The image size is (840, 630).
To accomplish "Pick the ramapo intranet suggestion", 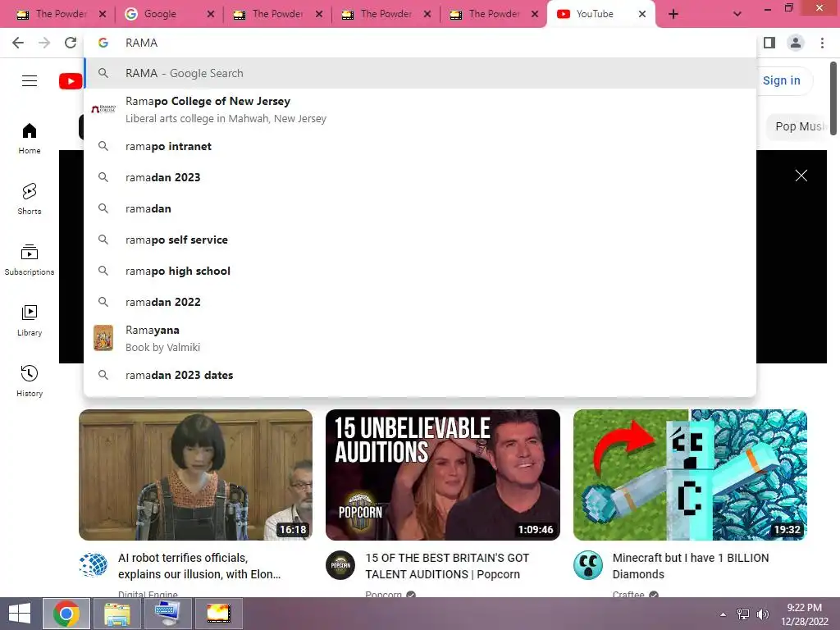I will (421, 146).
